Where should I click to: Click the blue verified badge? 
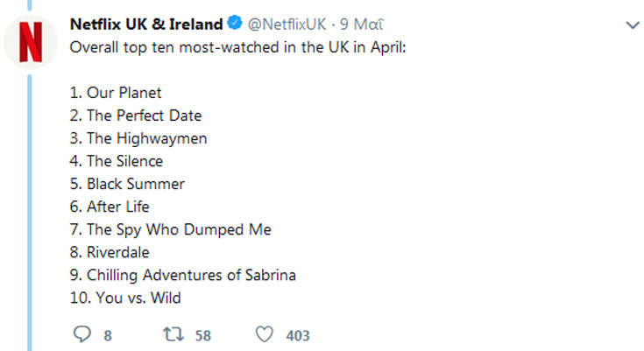click(234, 24)
